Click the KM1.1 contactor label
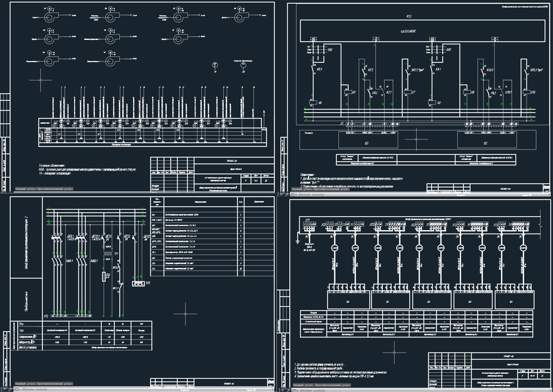This screenshot has width=553, height=392. [x=70, y=261]
